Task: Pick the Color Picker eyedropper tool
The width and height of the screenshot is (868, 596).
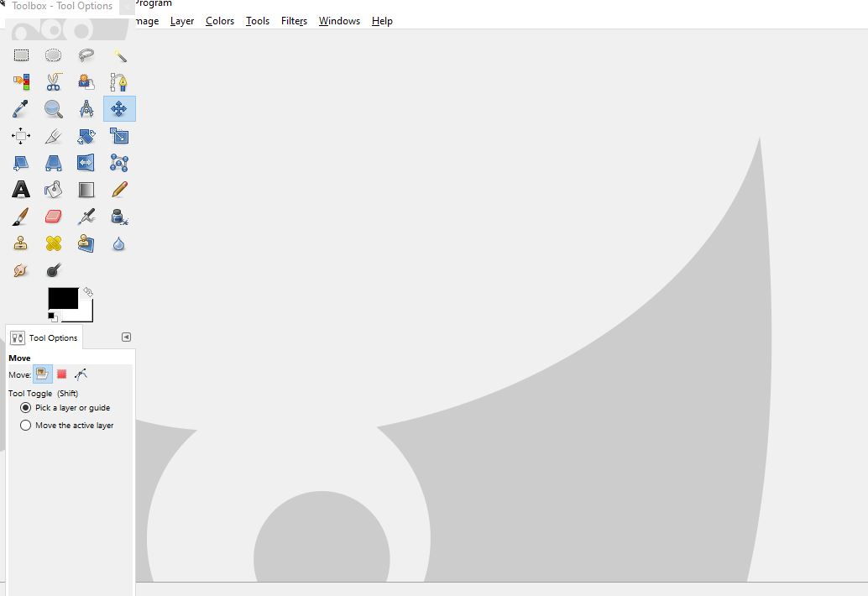Action: point(21,109)
